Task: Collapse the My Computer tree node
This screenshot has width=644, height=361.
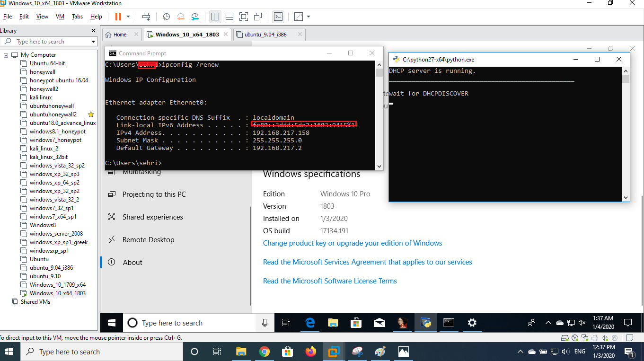Action: (x=6, y=55)
